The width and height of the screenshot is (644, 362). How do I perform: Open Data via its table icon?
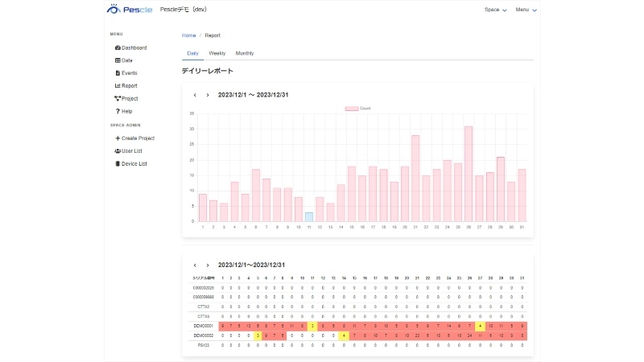point(118,60)
